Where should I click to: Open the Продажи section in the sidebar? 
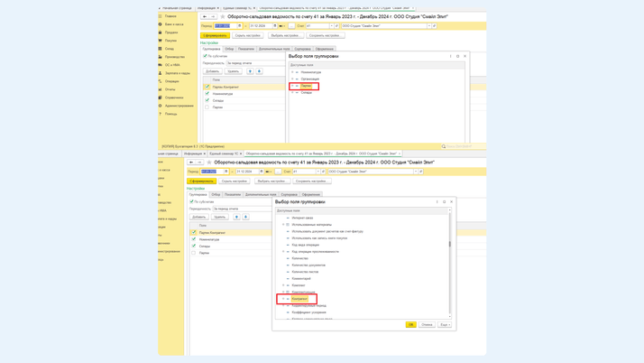(x=171, y=33)
